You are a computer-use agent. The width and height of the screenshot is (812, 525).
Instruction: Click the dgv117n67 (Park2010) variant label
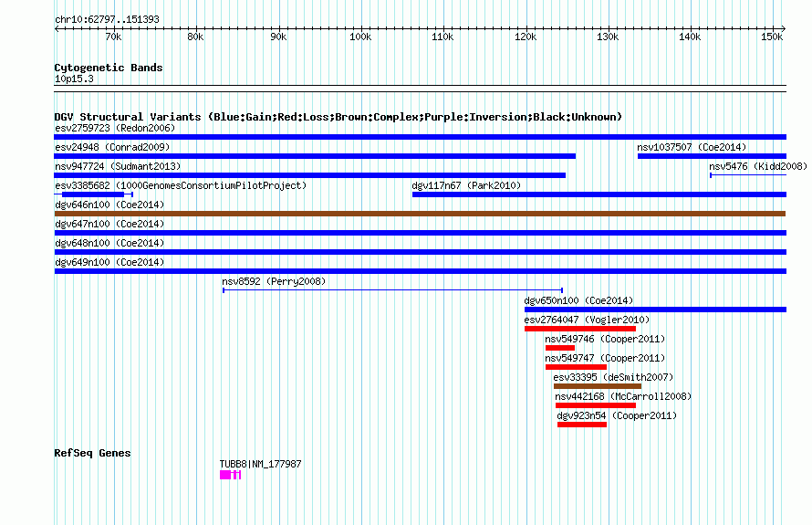[x=466, y=185]
